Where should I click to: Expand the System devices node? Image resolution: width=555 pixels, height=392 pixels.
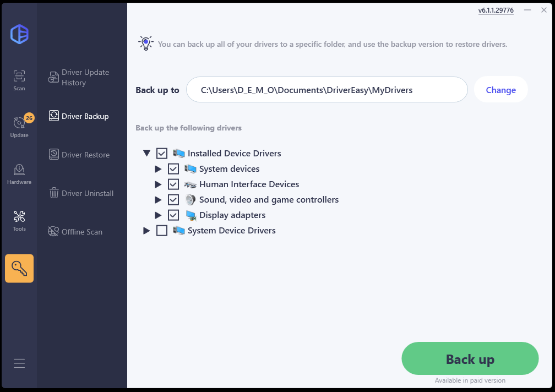[158, 169]
